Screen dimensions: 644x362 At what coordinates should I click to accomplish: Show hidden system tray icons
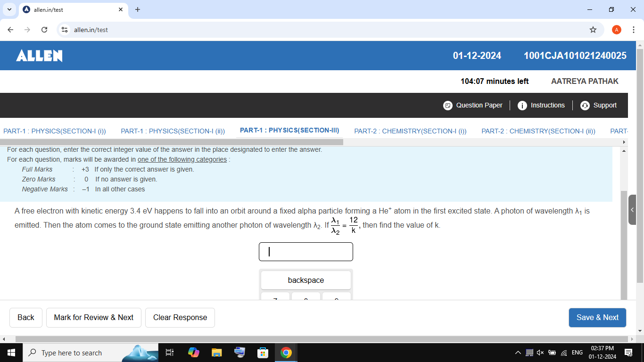(x=518, y=353)
